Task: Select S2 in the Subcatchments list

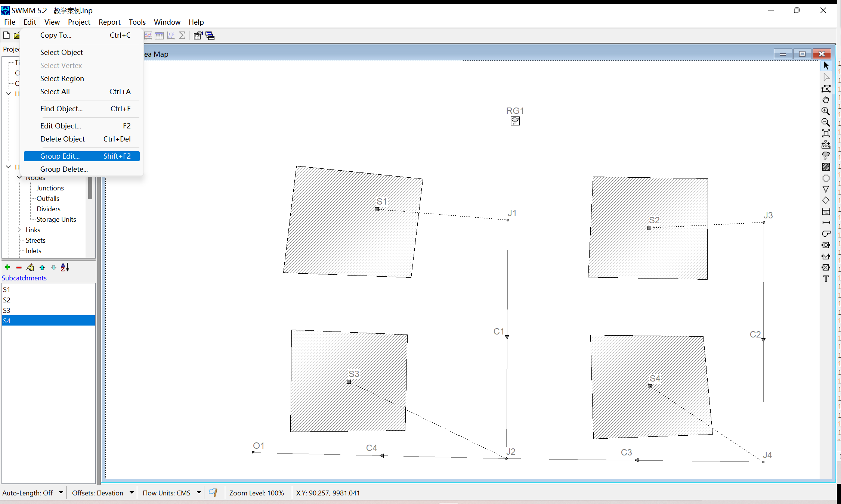Action: click(7, 300)
